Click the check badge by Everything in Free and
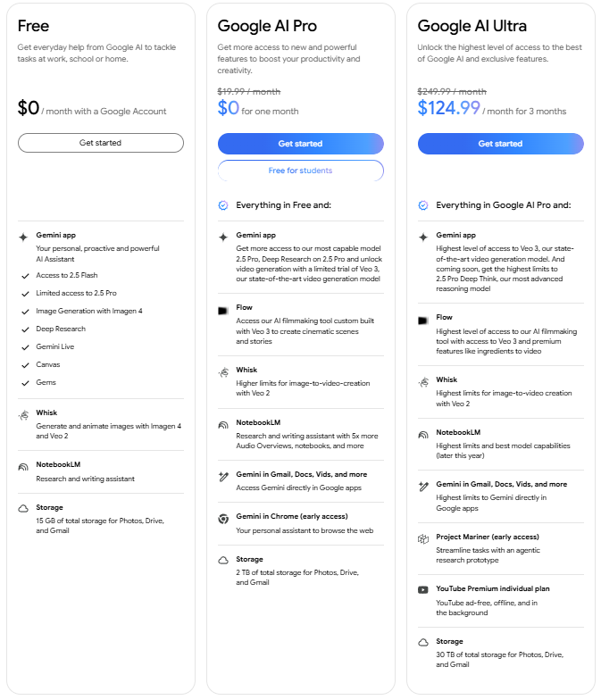This screenshot has height=700, width=601. [223, 205]
